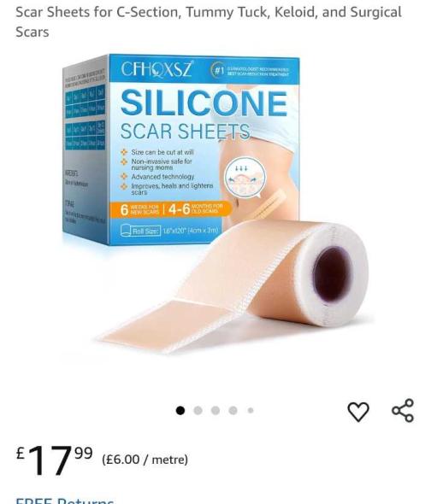Click the £17.99 price
Screen dimensions: 431x504
click(55, 460)
